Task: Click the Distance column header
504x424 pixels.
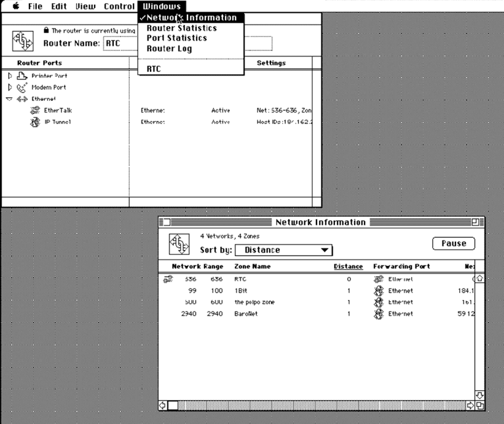Action: [348, 267]
